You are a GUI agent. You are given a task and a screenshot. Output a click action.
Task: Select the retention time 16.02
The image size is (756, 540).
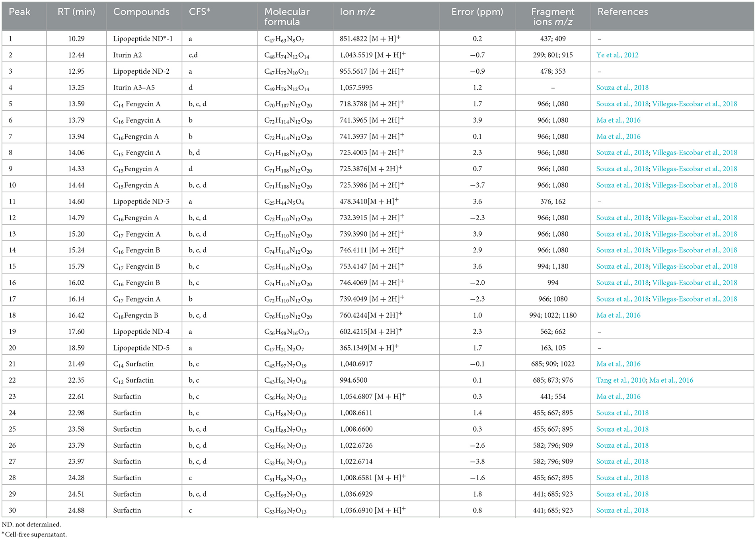click(x=76, y=283)
